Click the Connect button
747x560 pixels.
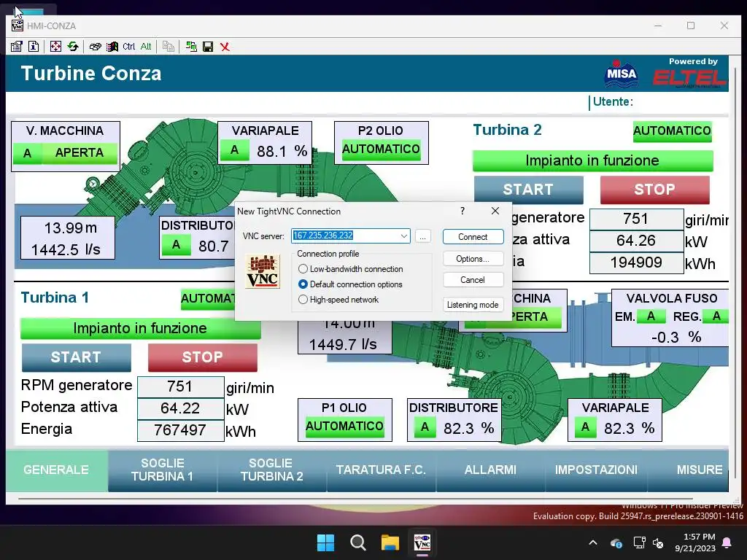pyautogui.click(x=473, y=237)
